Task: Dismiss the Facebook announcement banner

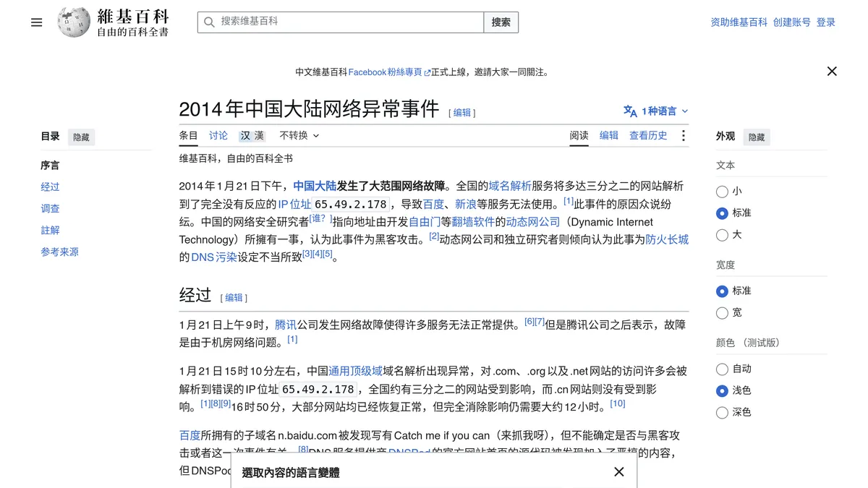Action: tap(832, 72)
